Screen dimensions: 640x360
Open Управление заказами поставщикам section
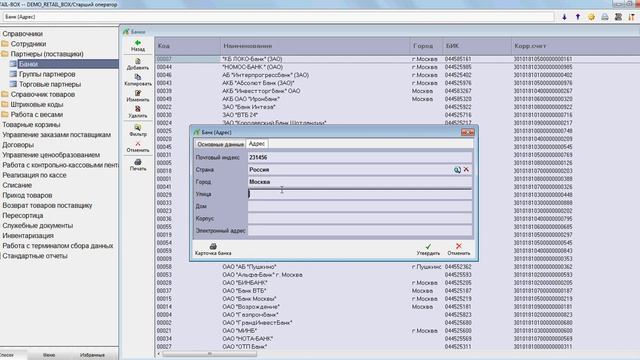click(56, 135)
